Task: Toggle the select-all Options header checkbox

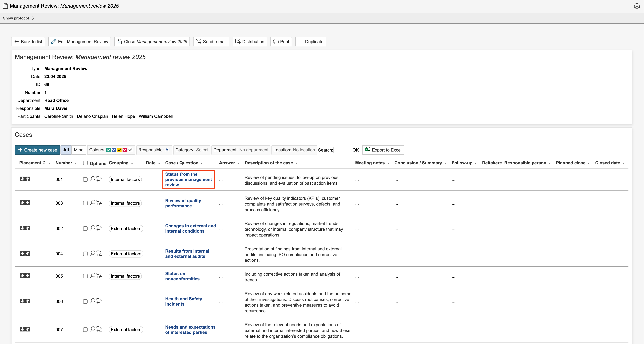Action: (85, 163)
